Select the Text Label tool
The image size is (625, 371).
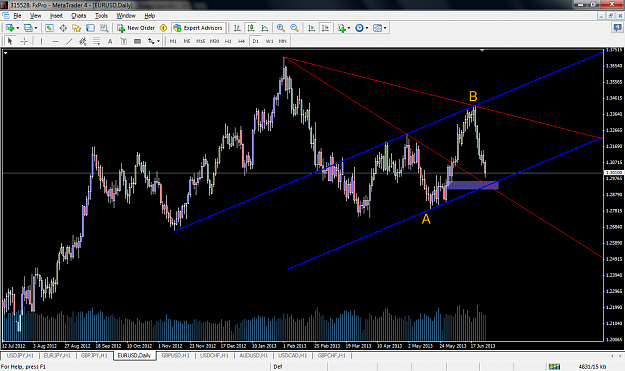(x=124, y=41)
